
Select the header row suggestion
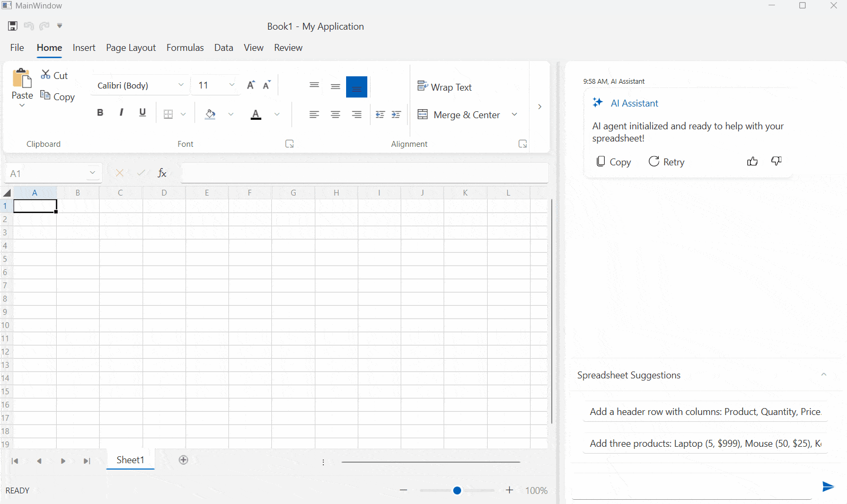705,412
